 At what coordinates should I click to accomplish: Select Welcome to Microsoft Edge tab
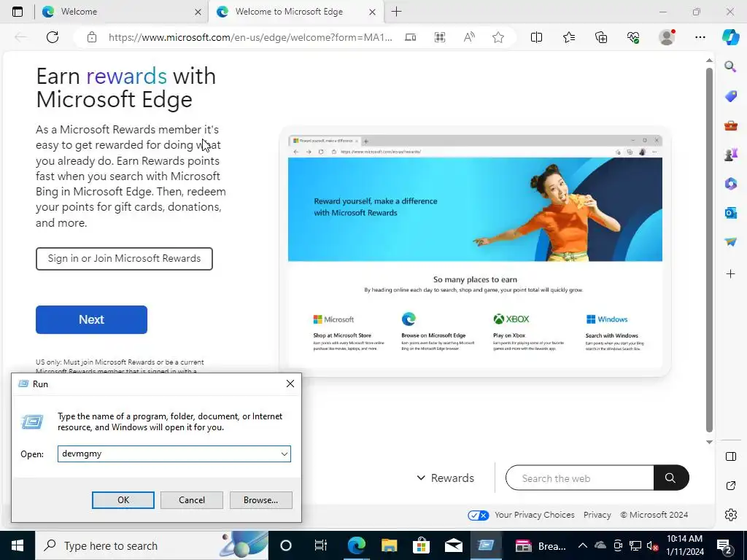[296, 12]
